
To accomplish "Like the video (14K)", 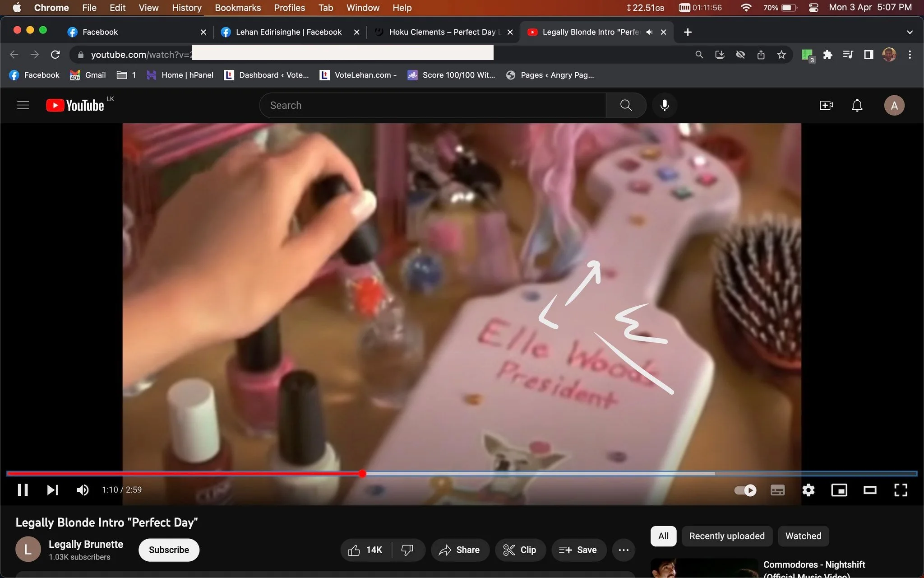I will 365,550.
